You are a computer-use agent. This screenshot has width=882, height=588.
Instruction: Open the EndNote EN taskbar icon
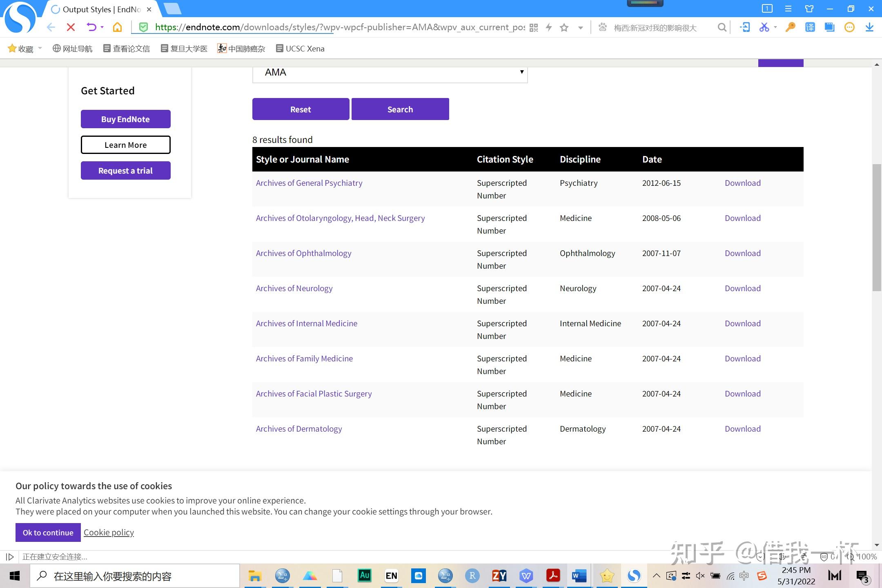391,576
